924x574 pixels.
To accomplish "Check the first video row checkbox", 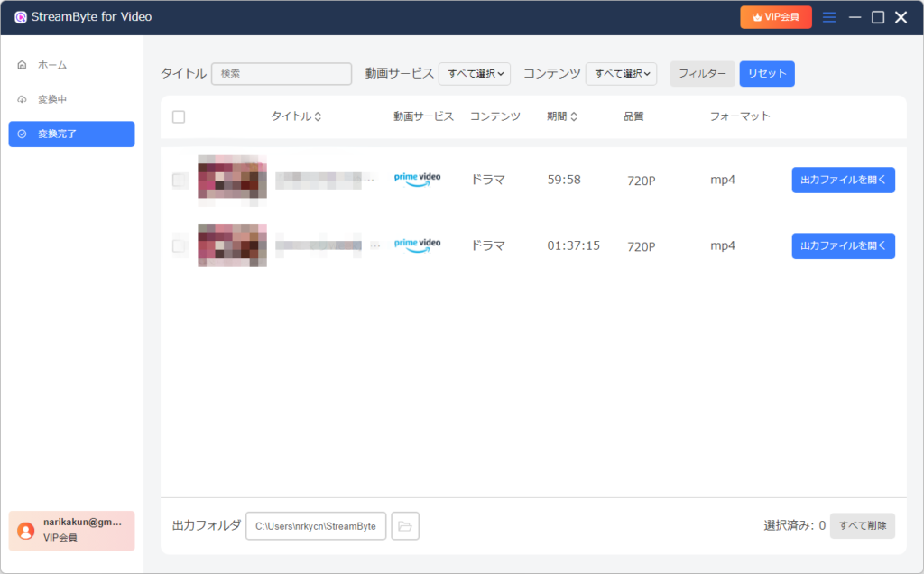I will click(179, 180).
